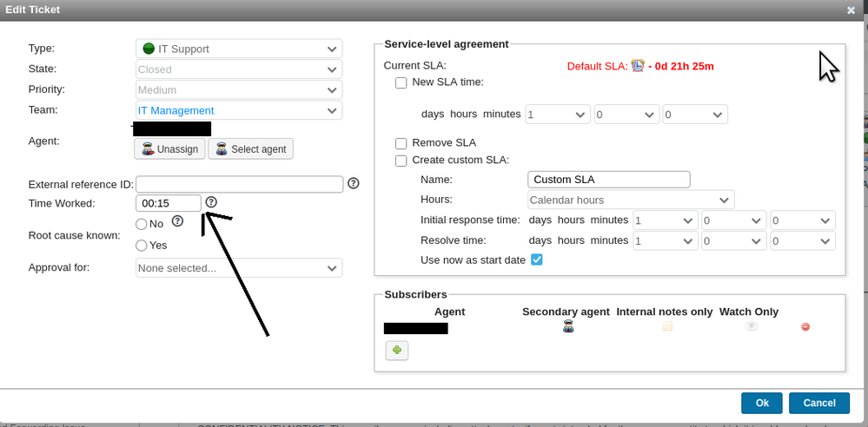Screen dimensions: 868x427
Task: Click the Time Worked input field
Action: (169, 203)
